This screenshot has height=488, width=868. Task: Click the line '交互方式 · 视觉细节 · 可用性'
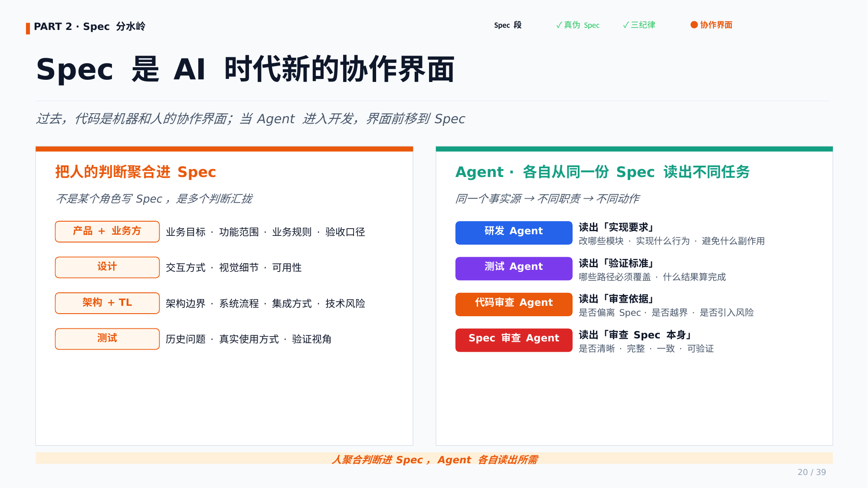233,268
